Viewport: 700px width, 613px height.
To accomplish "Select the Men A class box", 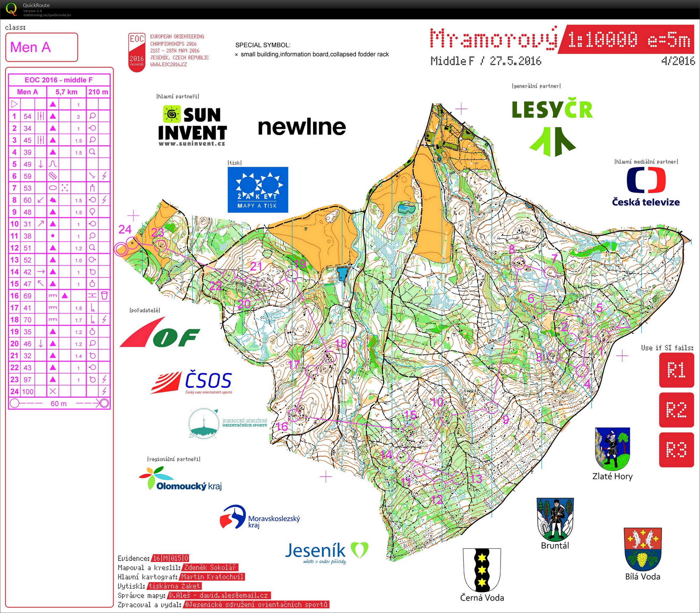I will tap(42, 47).
